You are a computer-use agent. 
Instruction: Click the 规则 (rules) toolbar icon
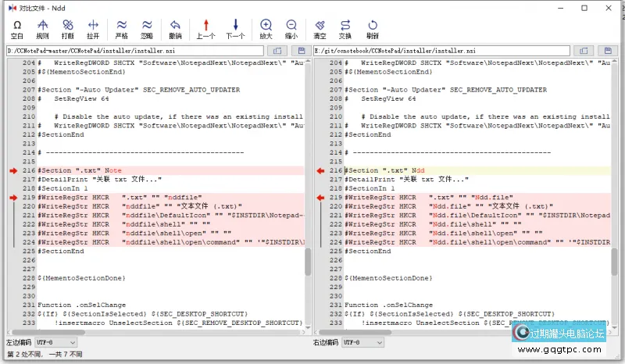pos(42,29)
